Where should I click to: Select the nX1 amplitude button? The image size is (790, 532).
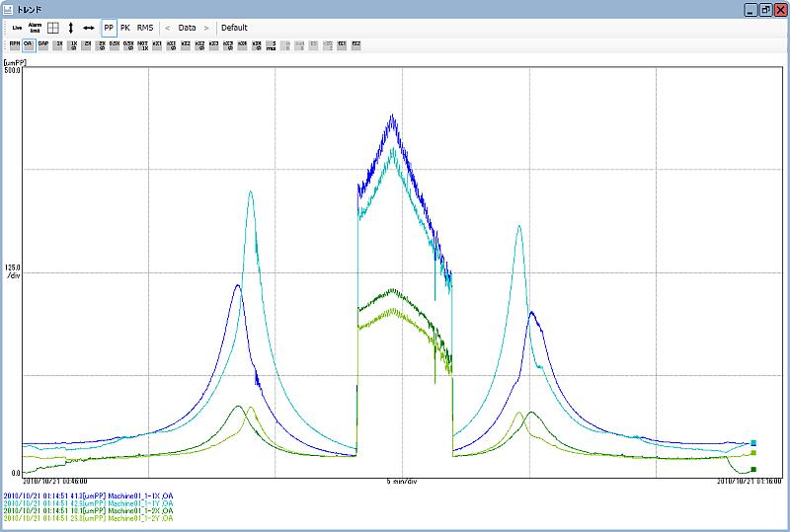[157, 45]
